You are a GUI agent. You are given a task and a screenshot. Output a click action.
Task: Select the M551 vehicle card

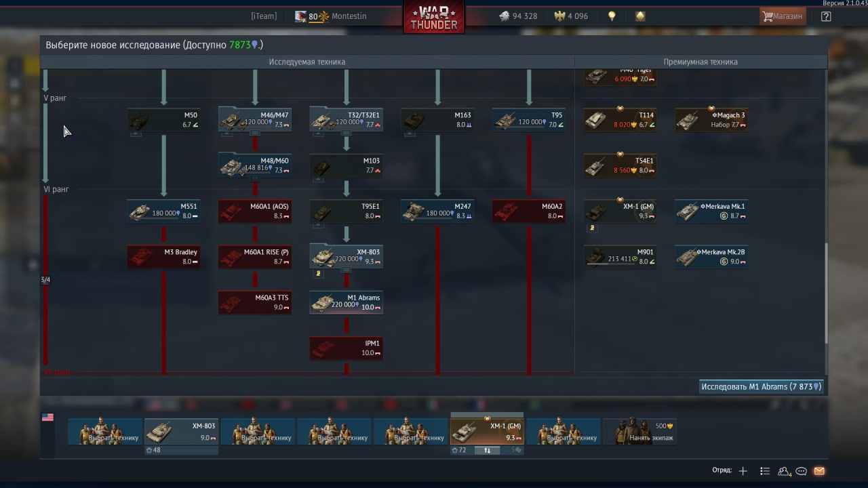[x=163, y=211]
